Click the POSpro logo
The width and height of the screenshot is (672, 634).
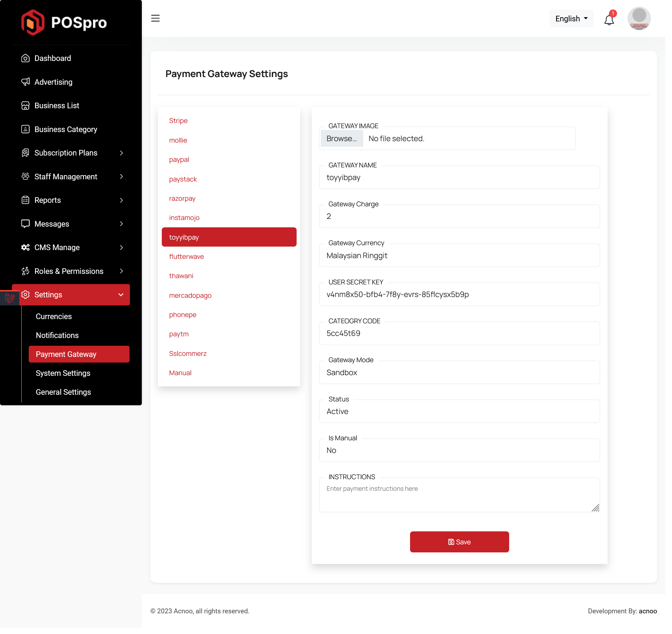point(64,22)
